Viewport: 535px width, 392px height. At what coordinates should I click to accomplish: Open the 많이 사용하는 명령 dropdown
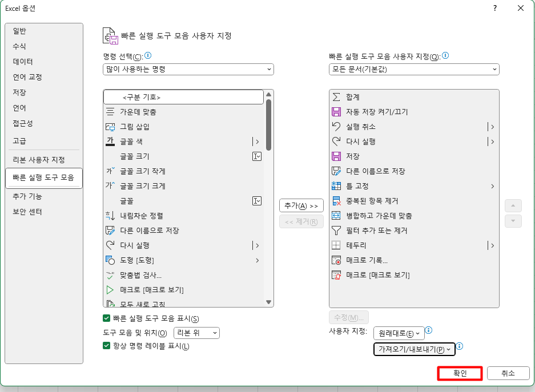[x=188, y=70]
